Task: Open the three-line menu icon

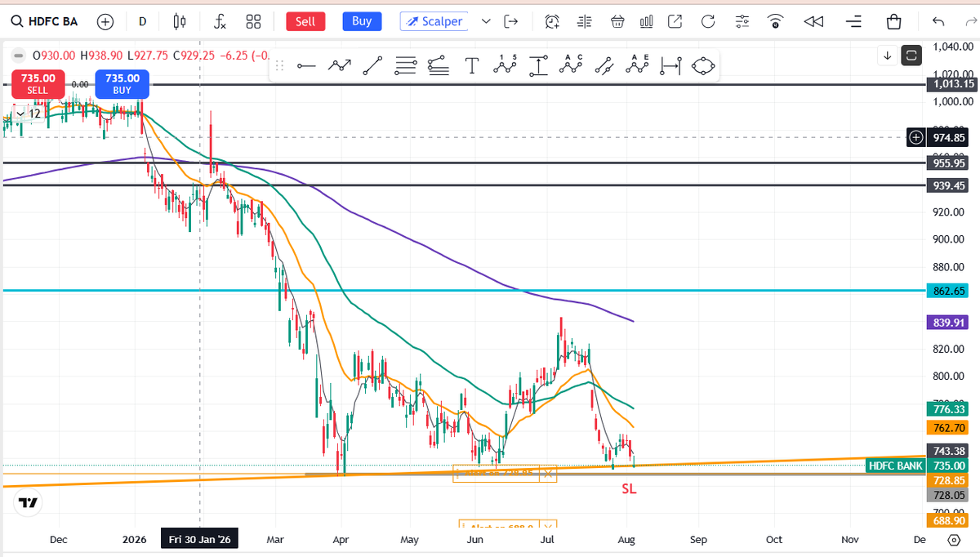Action: 853,21
